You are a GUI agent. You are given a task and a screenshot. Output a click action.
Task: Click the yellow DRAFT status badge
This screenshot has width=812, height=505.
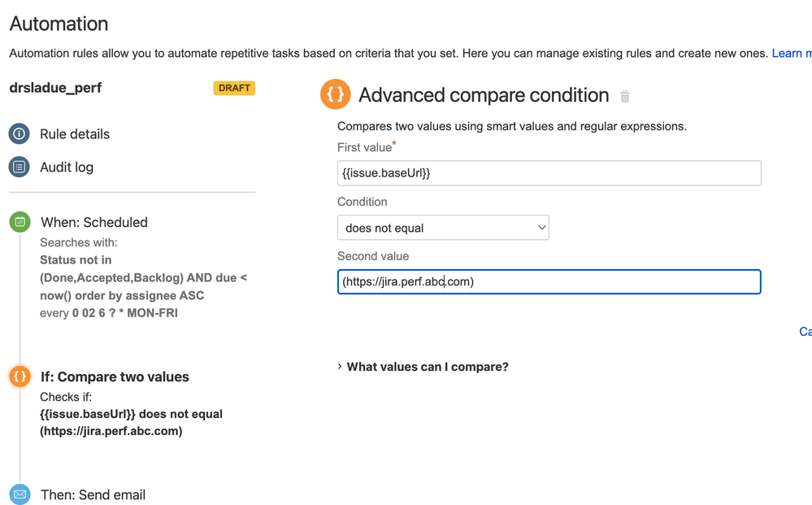point(234,88)
